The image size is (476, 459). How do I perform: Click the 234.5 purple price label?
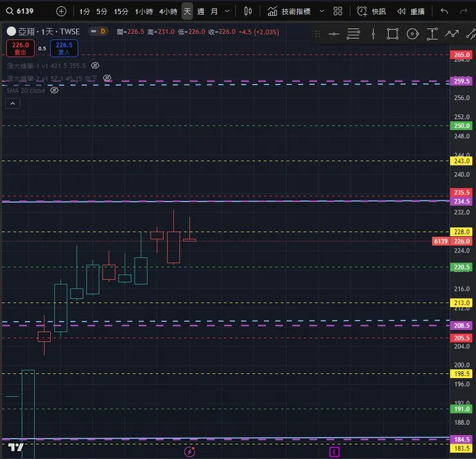461,201
